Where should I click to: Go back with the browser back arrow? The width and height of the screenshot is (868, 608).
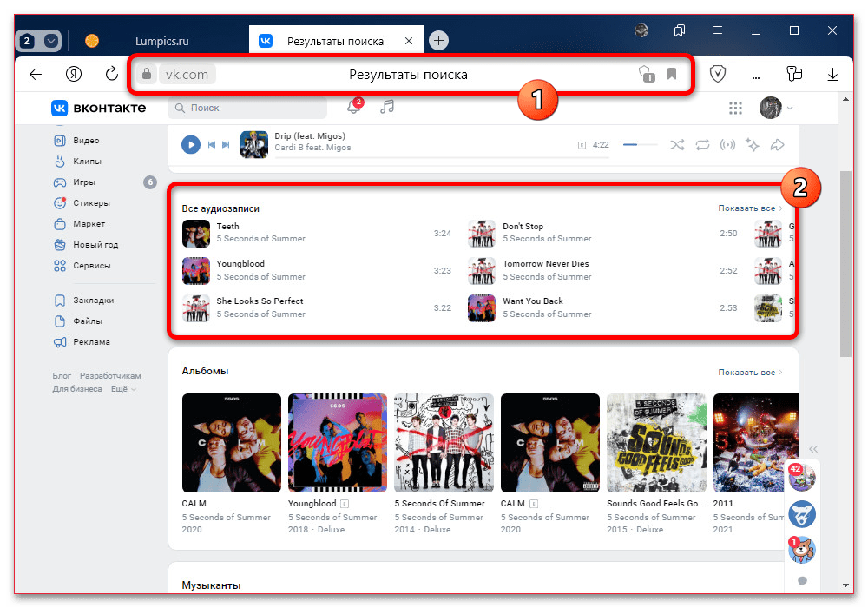[36, 74]
